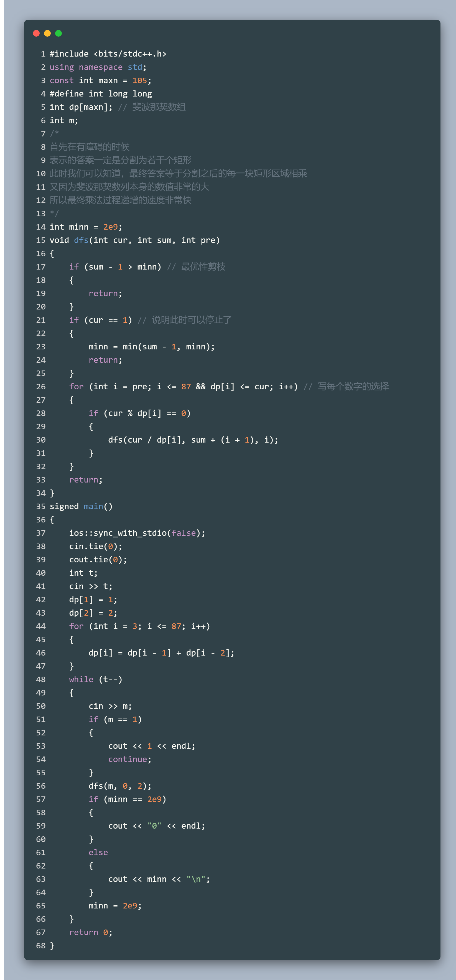456x980 pixels.
Task: Click the 'cin >> m;' statement
Action: tap(110, 706)
